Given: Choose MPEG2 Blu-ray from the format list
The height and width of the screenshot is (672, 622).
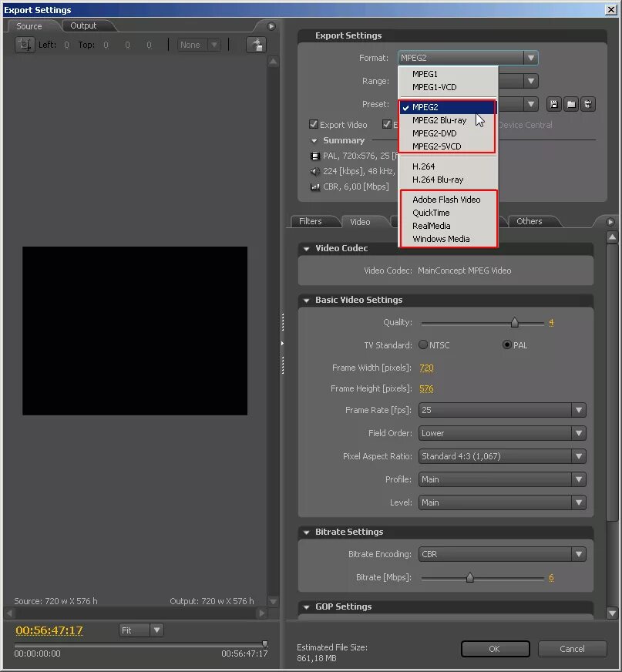Looking at the screenshot, I should [448, 120].
